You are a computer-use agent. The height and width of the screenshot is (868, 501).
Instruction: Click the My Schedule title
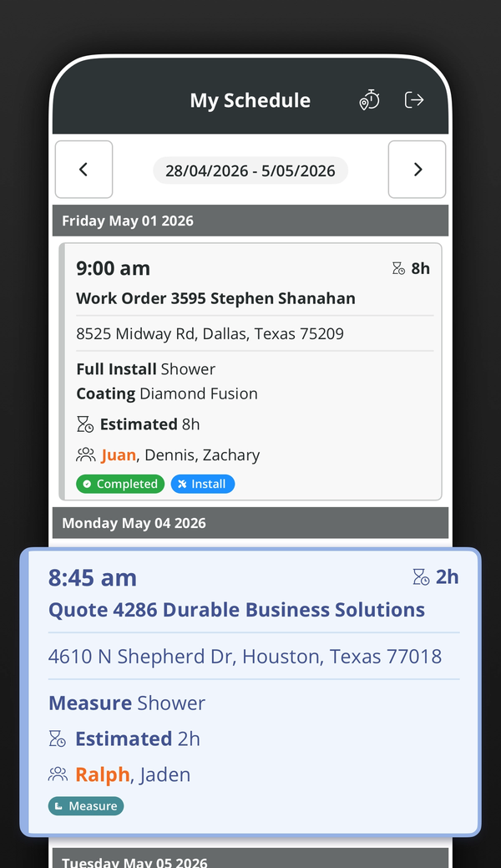click(250, 101)
